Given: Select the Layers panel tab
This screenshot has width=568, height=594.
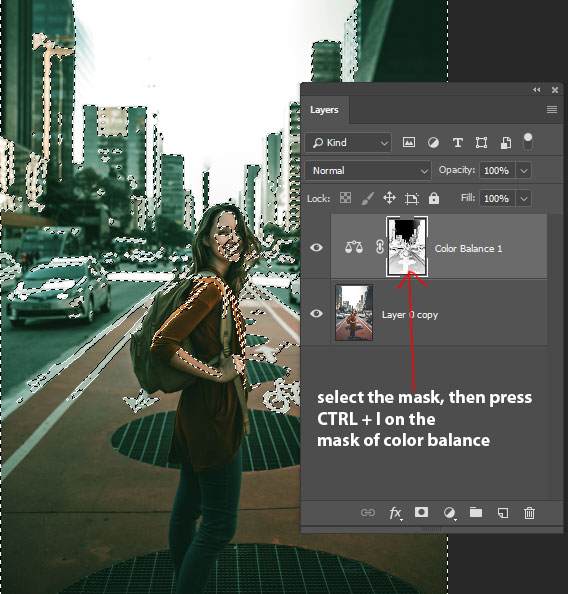Looking at the screenshot, I should pyautogui.click(x=324, y=110).
